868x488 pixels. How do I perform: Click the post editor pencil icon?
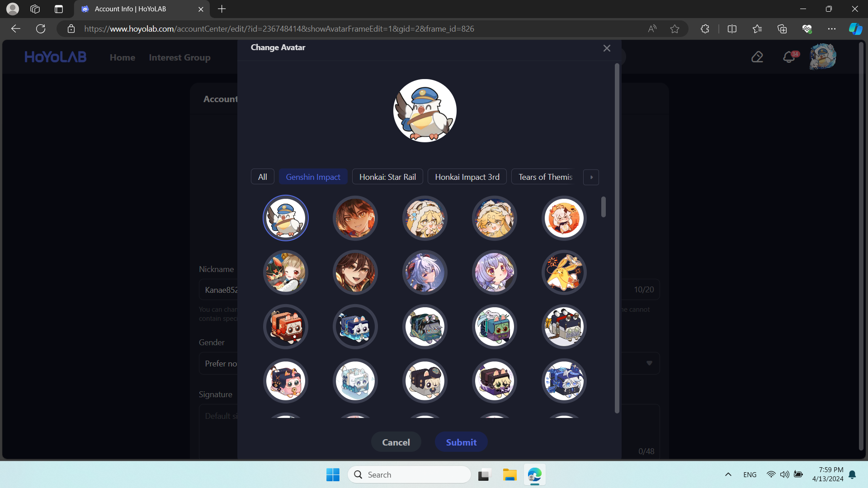click(757, 57)
